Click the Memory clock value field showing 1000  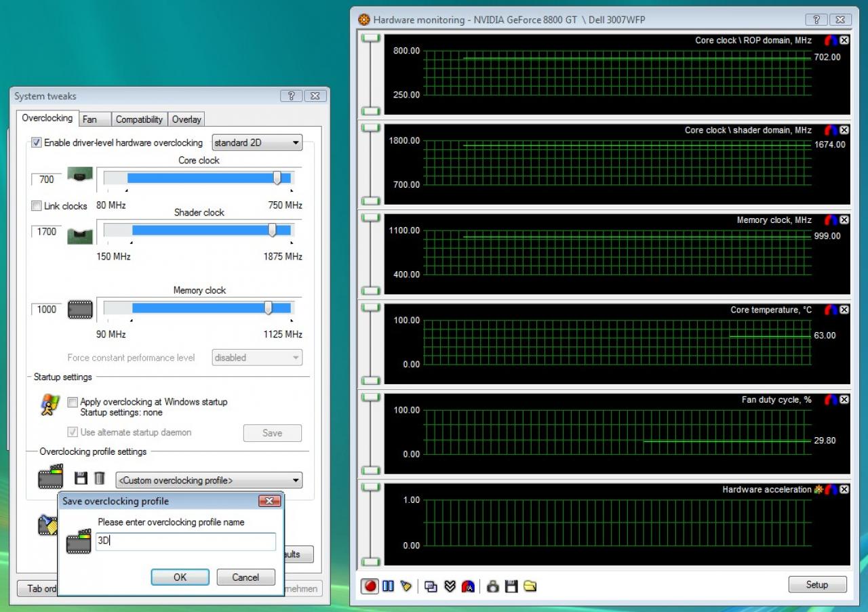click(x=47, y=310)
